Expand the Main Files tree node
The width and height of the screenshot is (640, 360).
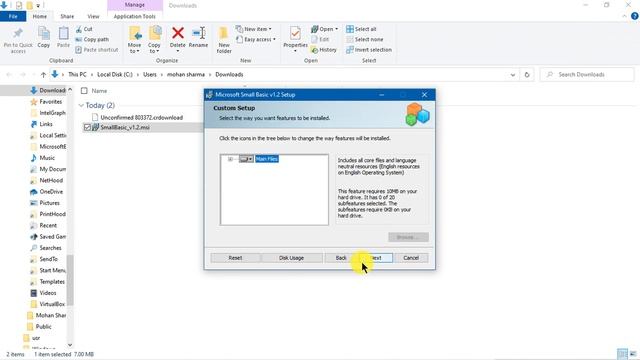pyautogui.click(x=230, y=159)
